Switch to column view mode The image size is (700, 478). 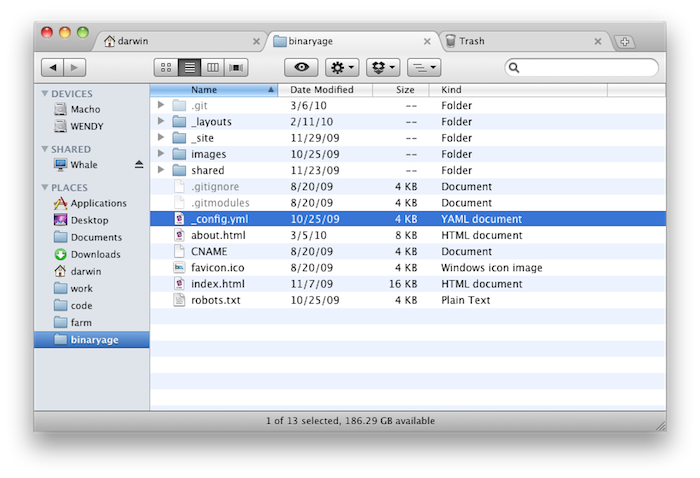(x=212, y=67)
